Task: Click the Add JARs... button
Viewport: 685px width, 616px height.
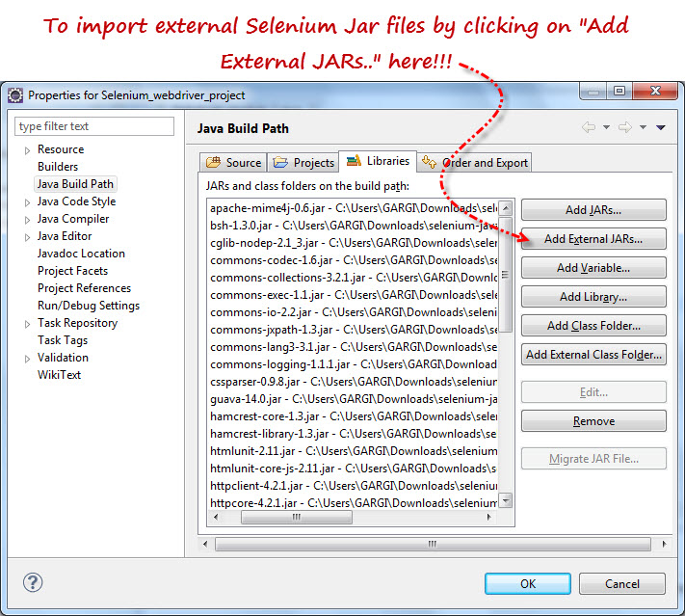Action: 593,210
